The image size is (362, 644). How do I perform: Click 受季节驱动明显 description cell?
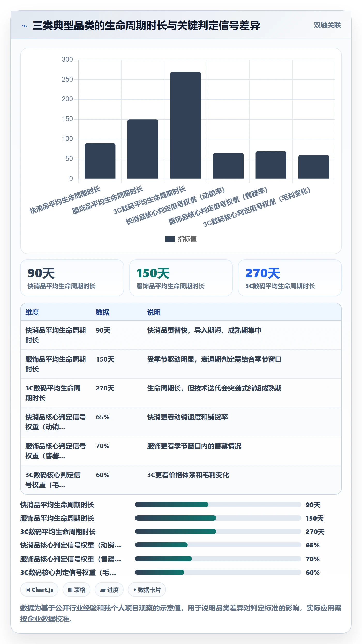coord(214,359)
